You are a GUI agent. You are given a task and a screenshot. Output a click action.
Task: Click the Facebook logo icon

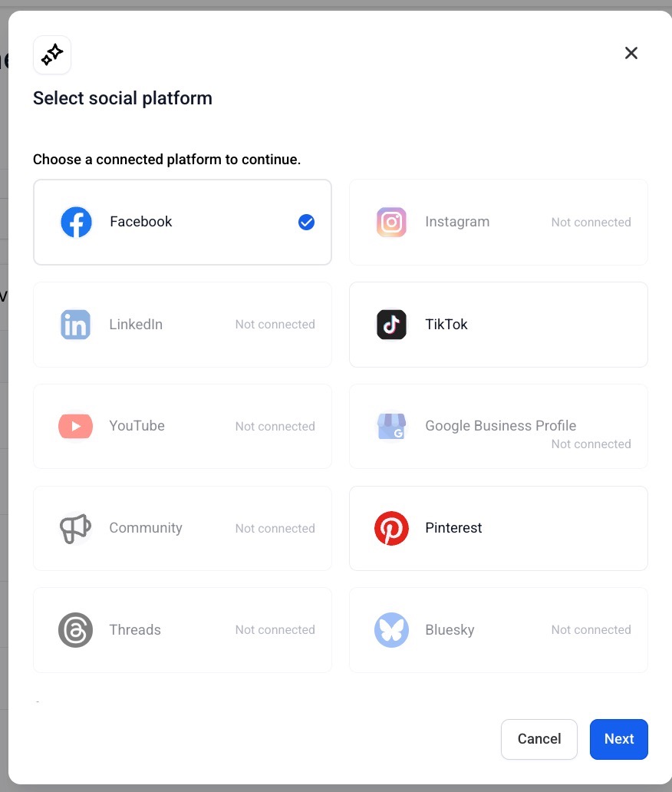tap(76, 223)
